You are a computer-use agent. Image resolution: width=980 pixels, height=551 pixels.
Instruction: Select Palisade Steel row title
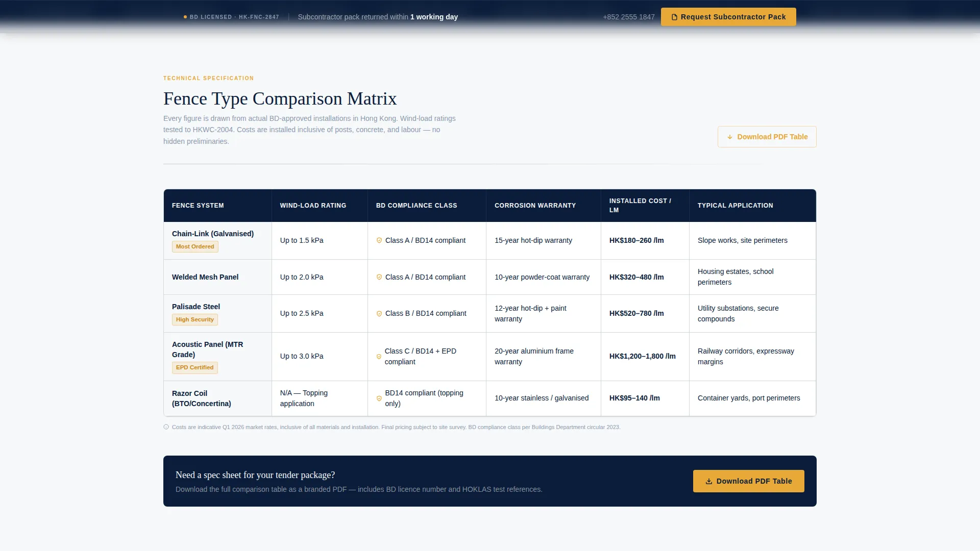click(x=196, y=307)
